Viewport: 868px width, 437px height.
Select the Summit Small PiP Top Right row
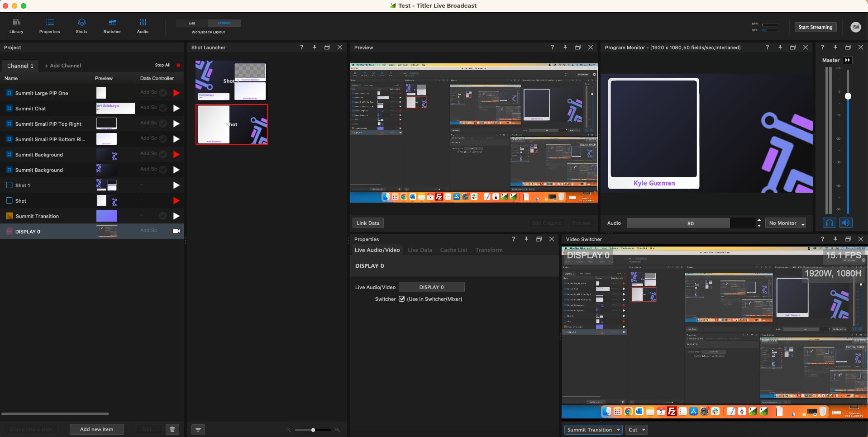92,123
